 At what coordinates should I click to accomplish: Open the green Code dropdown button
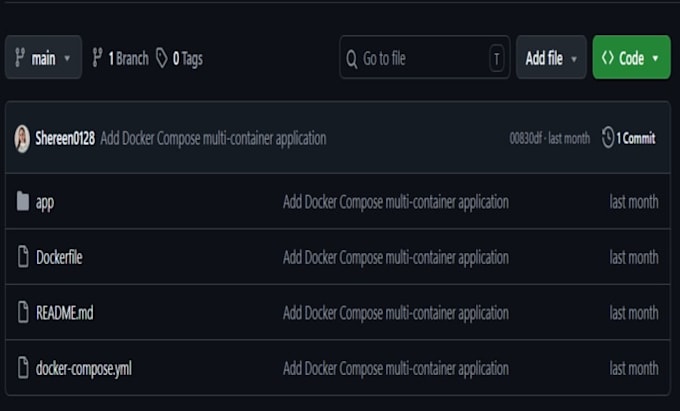pos(631,57)
